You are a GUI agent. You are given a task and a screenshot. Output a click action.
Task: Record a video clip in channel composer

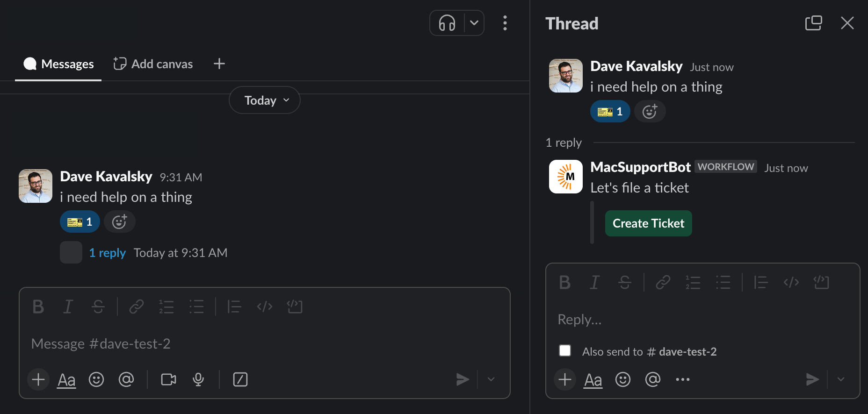click(168, 379)
